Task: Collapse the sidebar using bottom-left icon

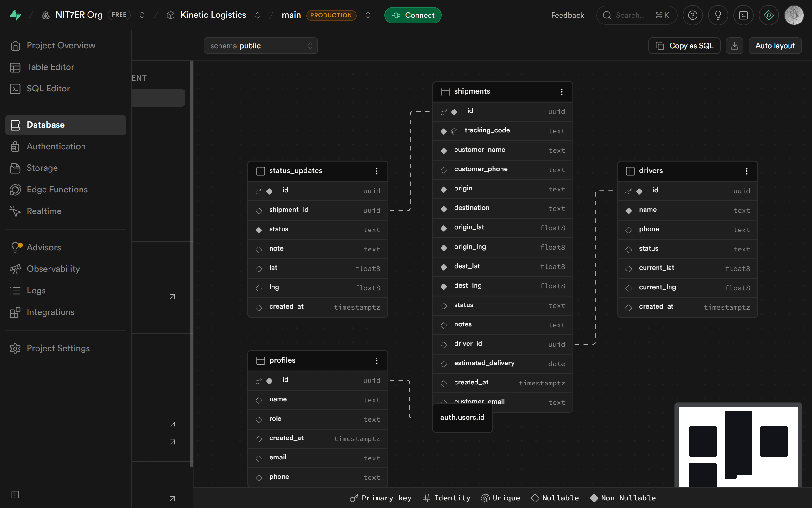Action: pos(15,495)
